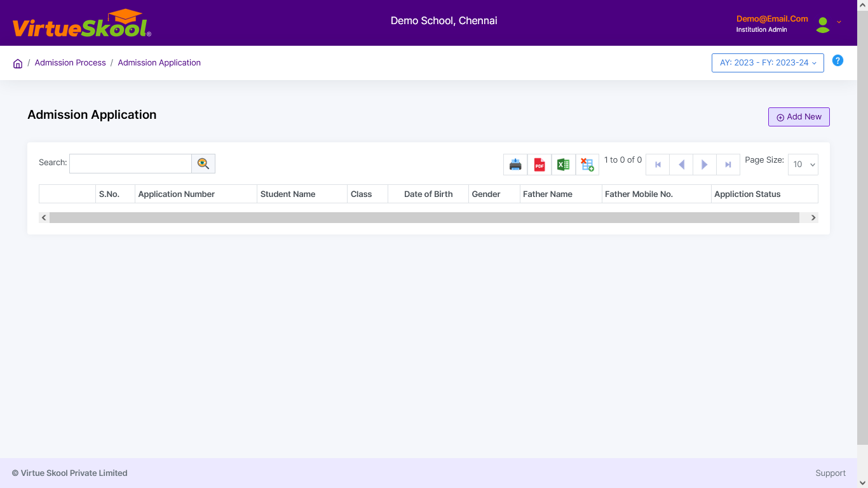Open the help question mark icon

(837, 61)
